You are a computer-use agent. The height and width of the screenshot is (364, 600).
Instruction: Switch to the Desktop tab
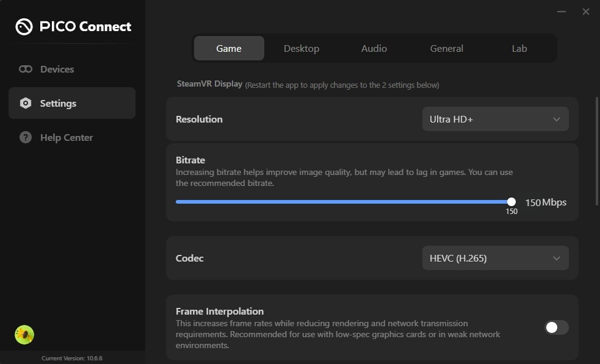pos(302,49)
